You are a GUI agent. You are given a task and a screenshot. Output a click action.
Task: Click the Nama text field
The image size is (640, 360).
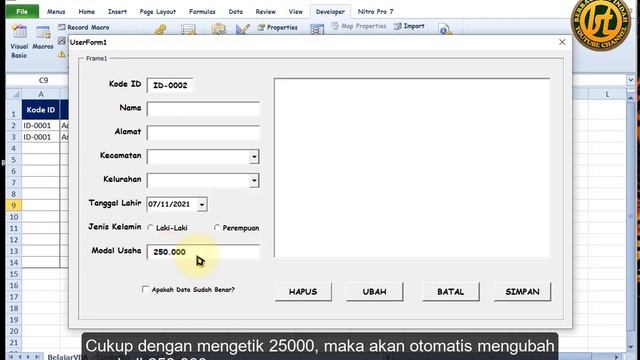pyautogui.click(x=203, y=109)
